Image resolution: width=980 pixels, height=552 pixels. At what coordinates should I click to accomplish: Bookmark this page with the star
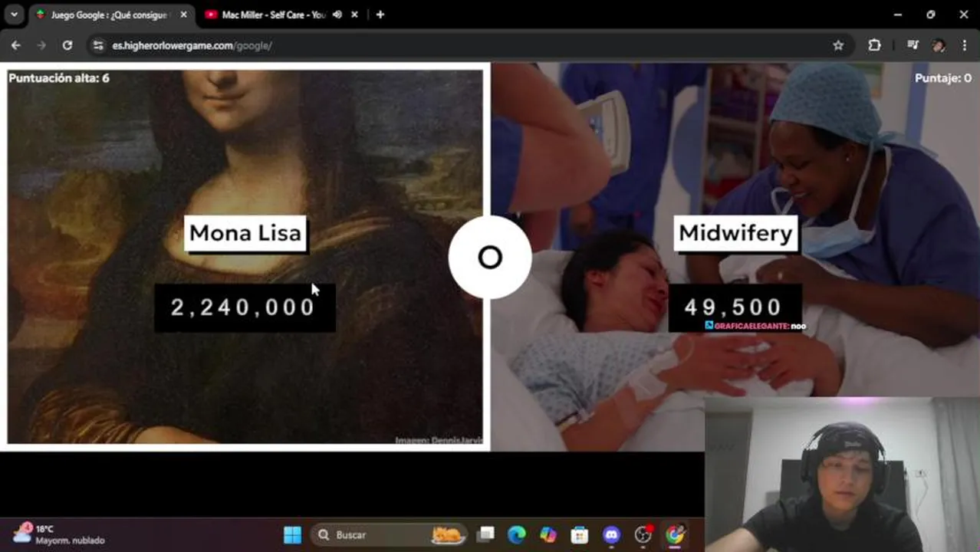[x=838, y=45]
